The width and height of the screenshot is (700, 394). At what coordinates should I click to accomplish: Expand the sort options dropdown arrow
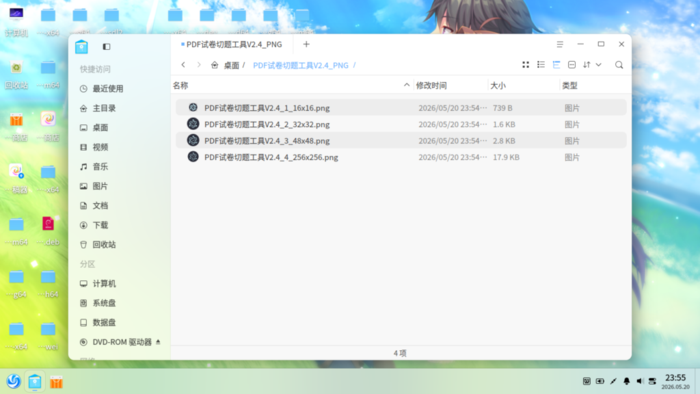(599, 65)
